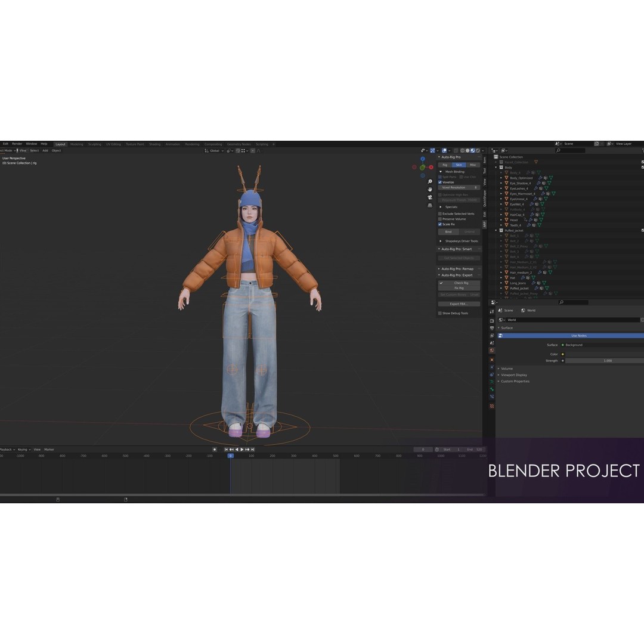
Task: Expand Shapekeys Driver Tools section
Action: [x=441, y=241]
